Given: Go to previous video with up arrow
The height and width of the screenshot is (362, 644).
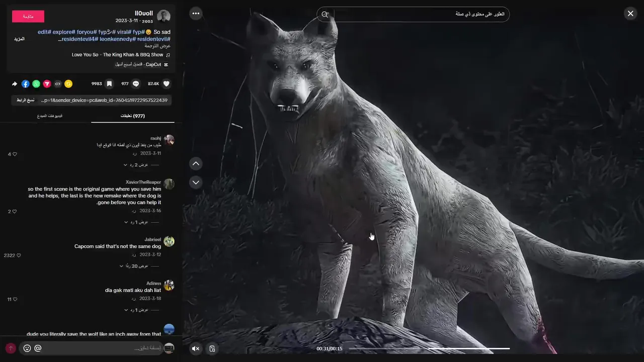Looking at the screenshot, I should point(196,163).
